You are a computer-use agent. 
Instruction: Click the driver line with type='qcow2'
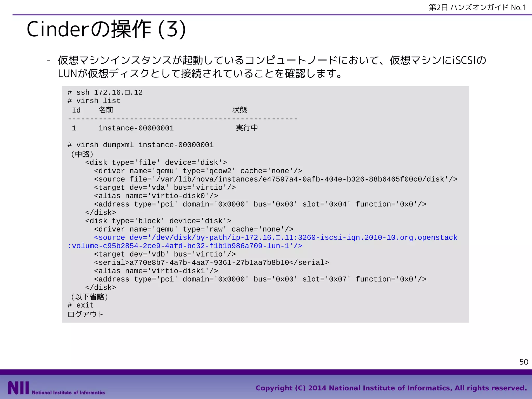click(198, 171)
